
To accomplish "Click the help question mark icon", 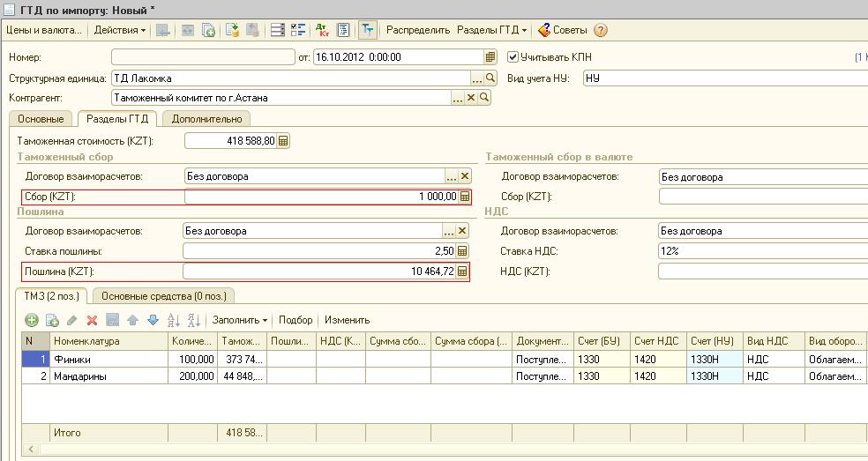I will pos(601,30).
